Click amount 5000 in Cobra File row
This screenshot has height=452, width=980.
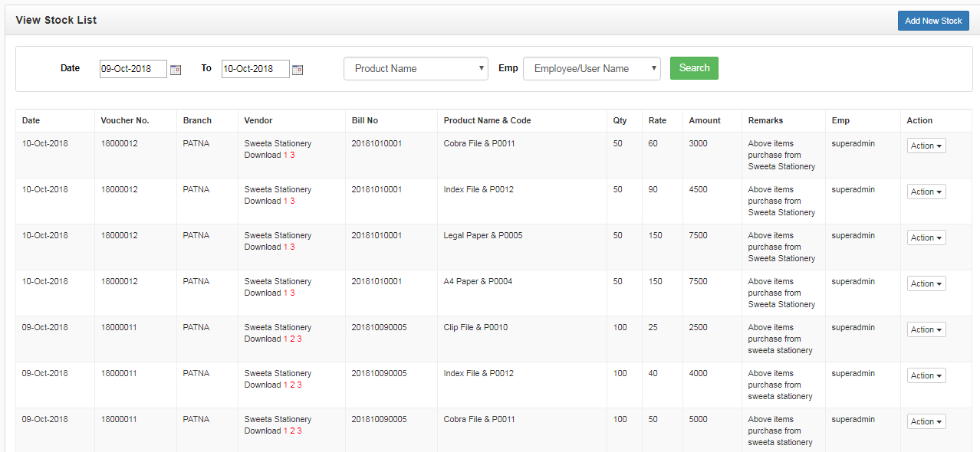pos(699,419)
